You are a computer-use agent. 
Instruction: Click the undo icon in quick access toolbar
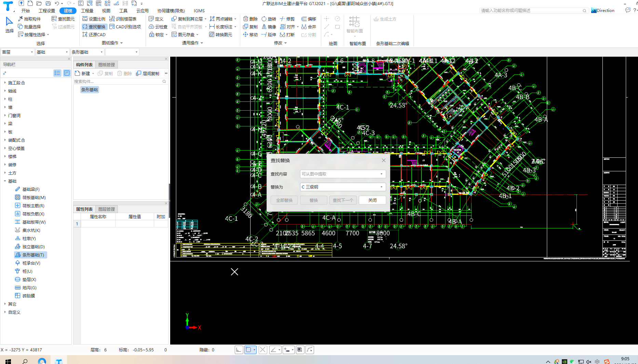(57, 3)
